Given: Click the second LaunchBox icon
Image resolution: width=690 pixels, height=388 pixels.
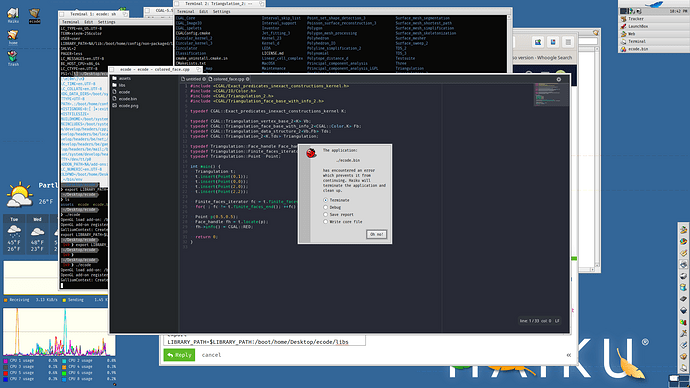Looking at the screenshot, I should pyautogui.click(x=683, y=242).
